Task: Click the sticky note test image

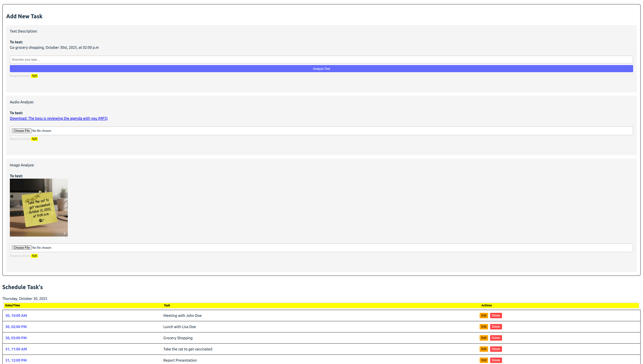Action: [x=39, y=207]
